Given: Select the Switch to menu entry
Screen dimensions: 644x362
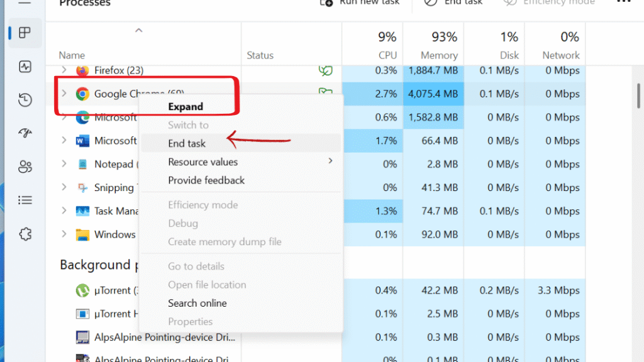Looking at the screenshot, I should (241, 125).
